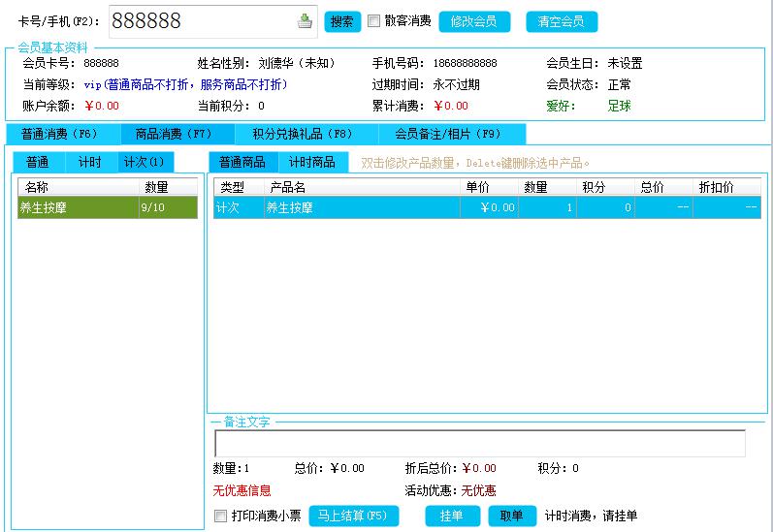
Task: Click the 永不过期 expiry value
Action: (456, 84)
